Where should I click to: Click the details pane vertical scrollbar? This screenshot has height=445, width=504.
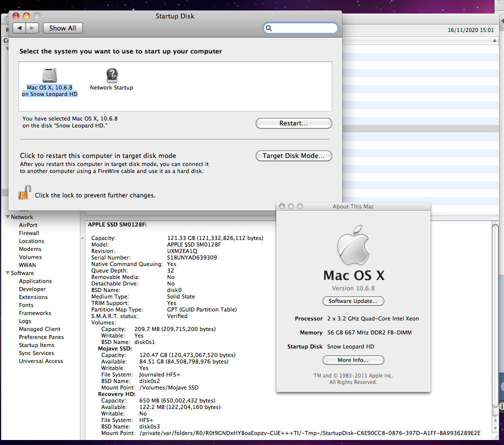(x=495, y=315)
